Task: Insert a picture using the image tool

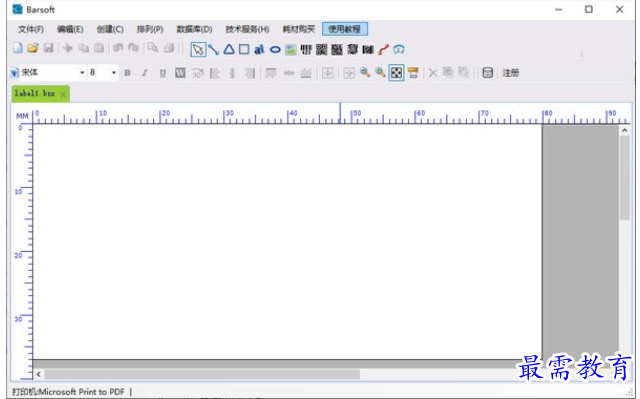Action: [x=291, y=49]
